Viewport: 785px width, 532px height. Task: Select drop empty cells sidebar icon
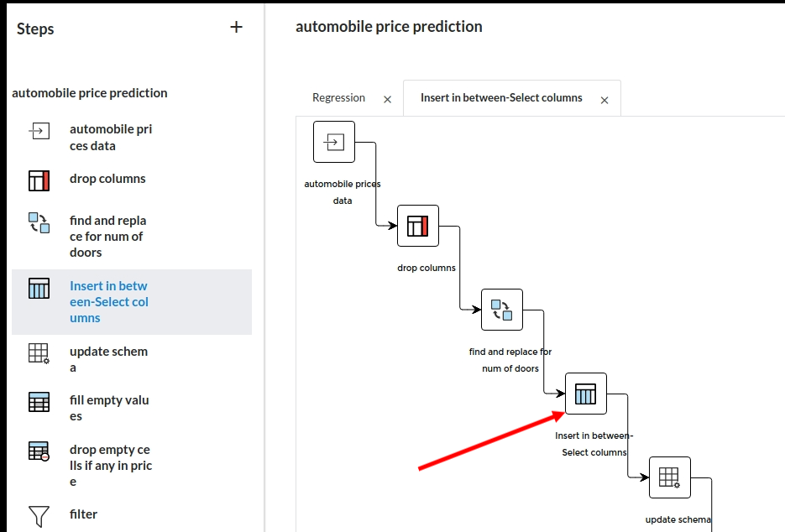[39, 451]
